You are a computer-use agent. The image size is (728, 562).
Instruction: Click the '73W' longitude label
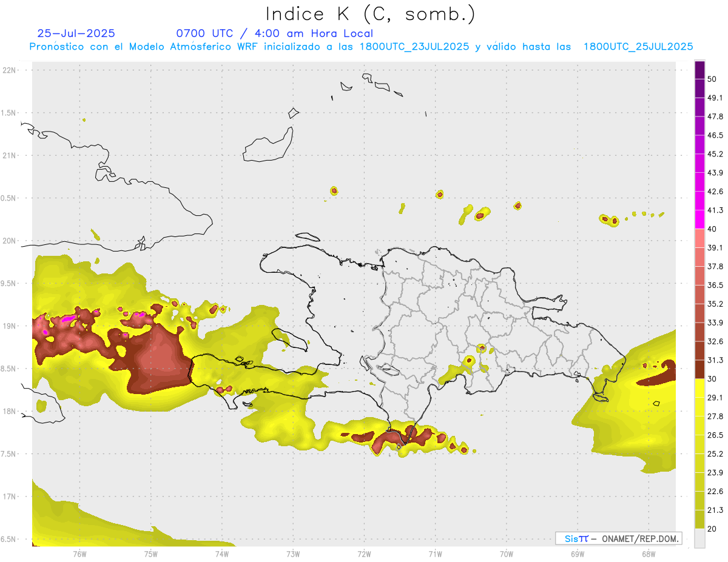[x=293, y=554]
